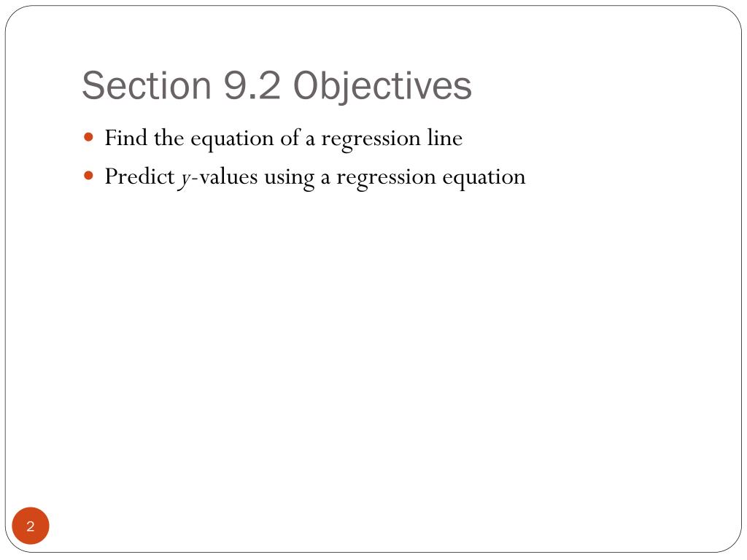
Task: Click the word values after the hyphen
Action: coord(228,176)
